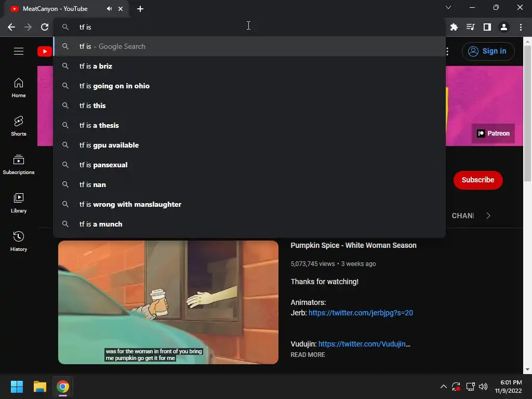Open Jerb's twitter link
The image size is (532, 399).
(361, 313)
